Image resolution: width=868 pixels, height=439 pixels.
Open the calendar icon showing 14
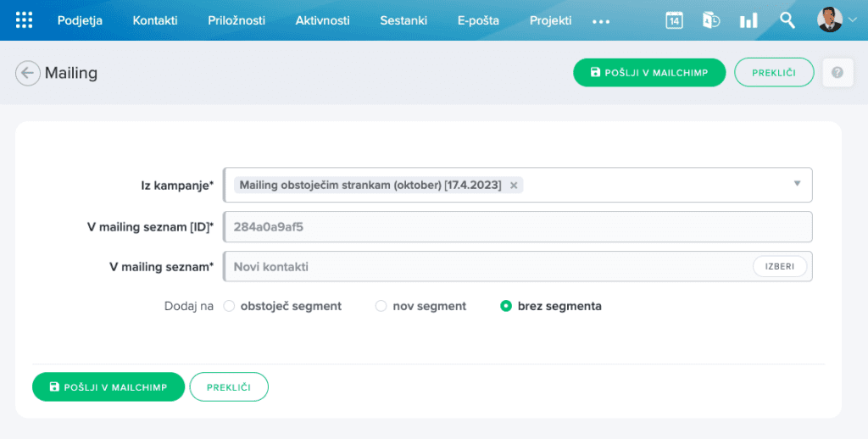[674, 20]
